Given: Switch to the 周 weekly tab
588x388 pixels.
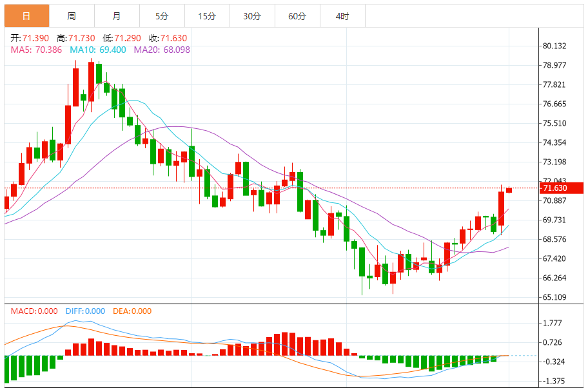Looking at the screenshot, I should pyautogui.click(x=72, y=16).
